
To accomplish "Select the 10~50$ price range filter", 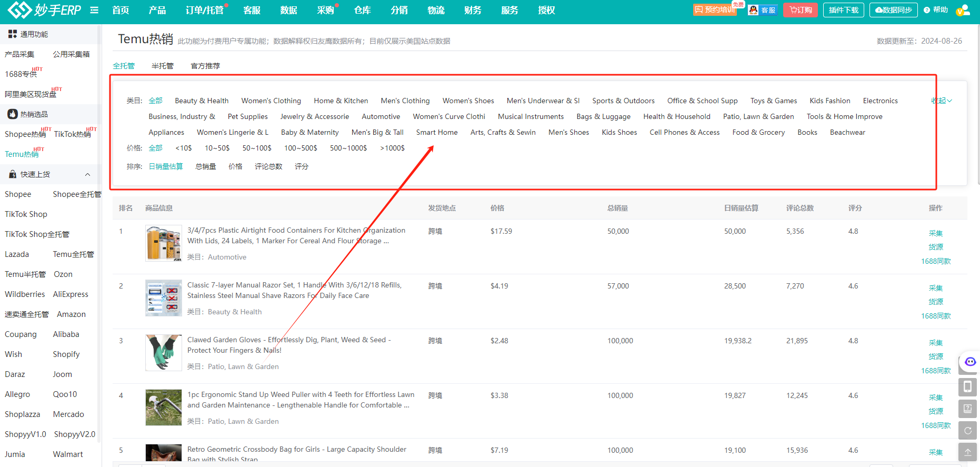I will [x=217, y=148].
